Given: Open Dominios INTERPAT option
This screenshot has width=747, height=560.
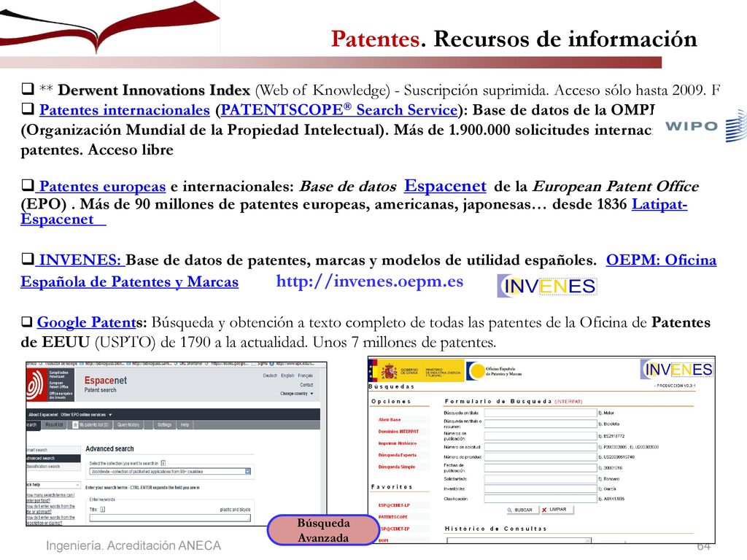Looking at the screenshot, I should (398, 432).
